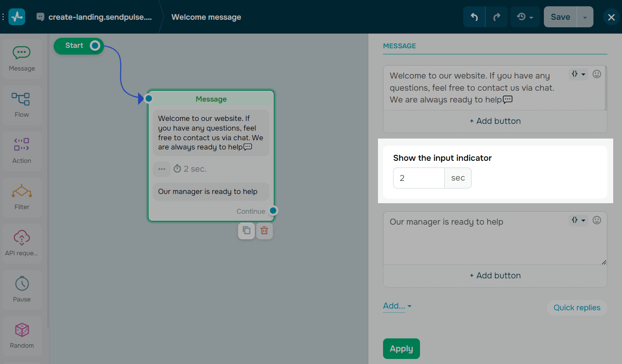Select the Message block tool

pos(21,58)
